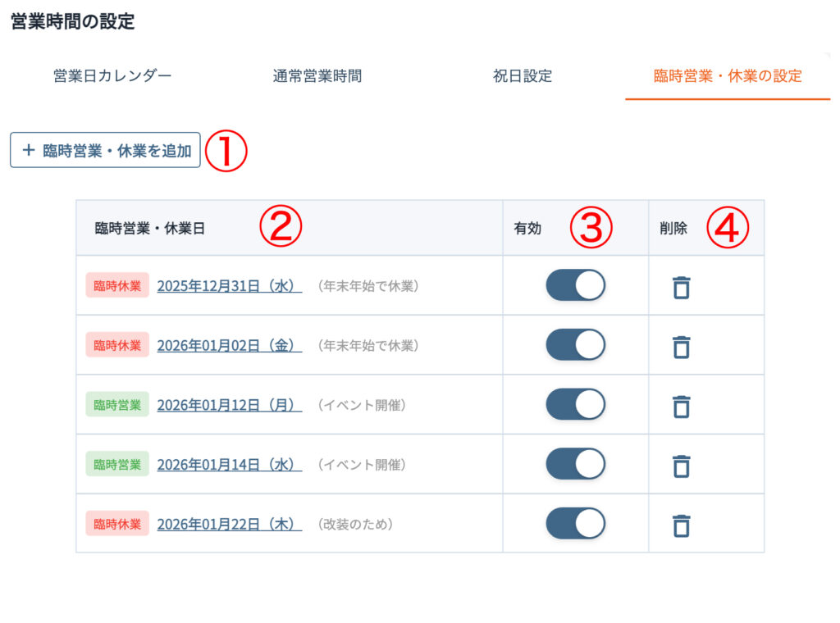Switch to the 通常営業時間 tab
The image size is (840, 623).
pos(317,76)
